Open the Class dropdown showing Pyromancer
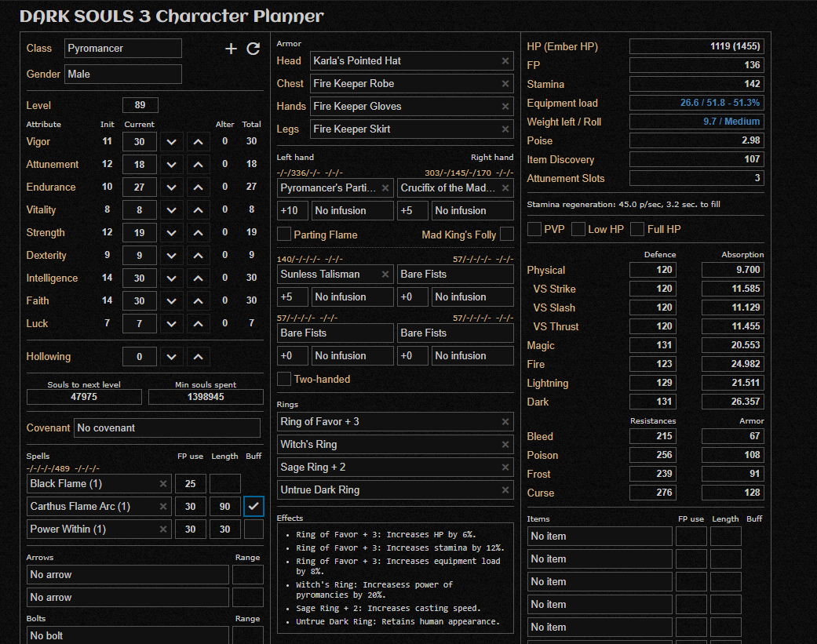This screenshot has height=644, width=817. 123,49
